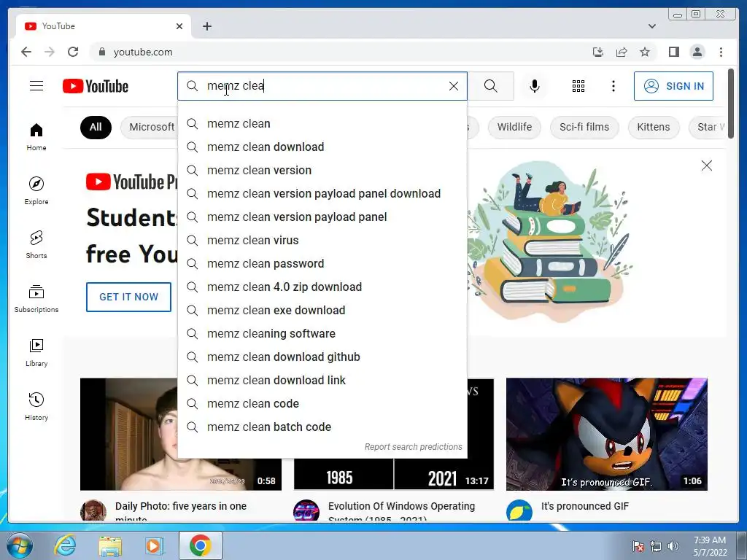Launch Internet Explorer from taskbar
This screenshot has height=560, width=747.
(65, 545)
